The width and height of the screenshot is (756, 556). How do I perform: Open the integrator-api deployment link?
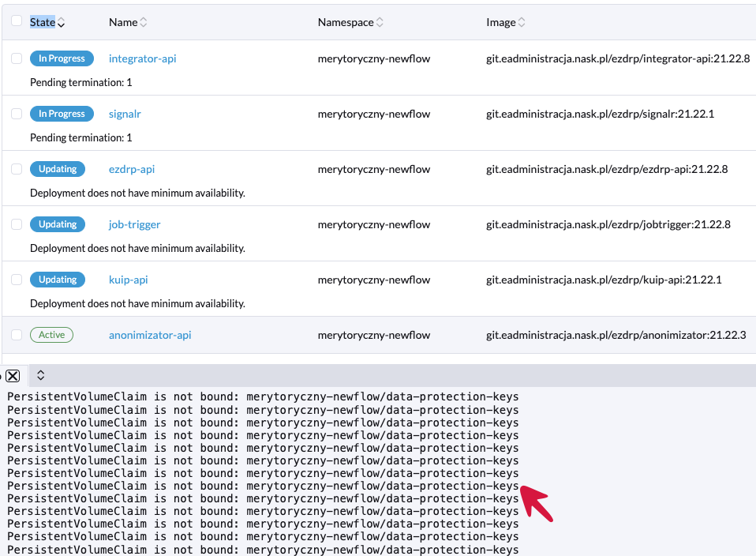tap(142, 59)
